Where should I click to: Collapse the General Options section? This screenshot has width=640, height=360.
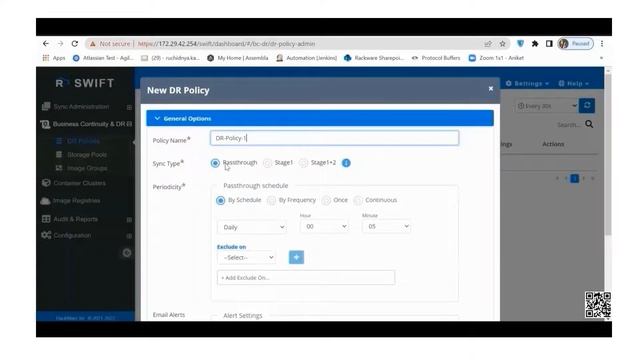320,118
